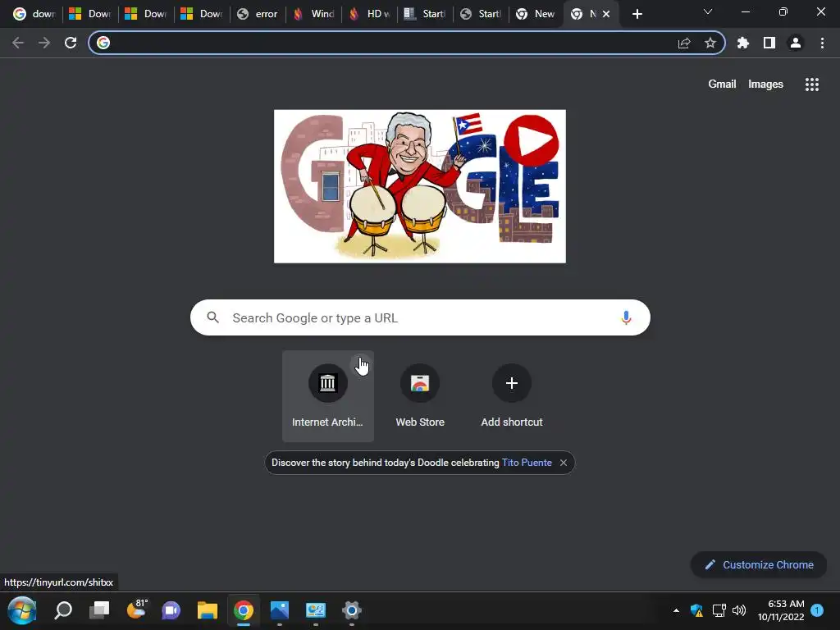Play the Tito Puente Google Doodle
840x630 pixels.
[531, 141]
